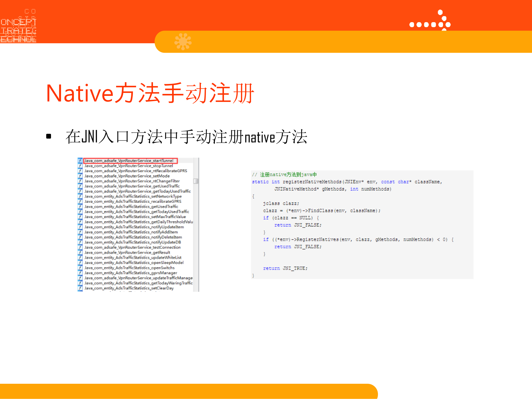Click the f icon next to setMode function

pyautogui.click(x=80, y=176)
